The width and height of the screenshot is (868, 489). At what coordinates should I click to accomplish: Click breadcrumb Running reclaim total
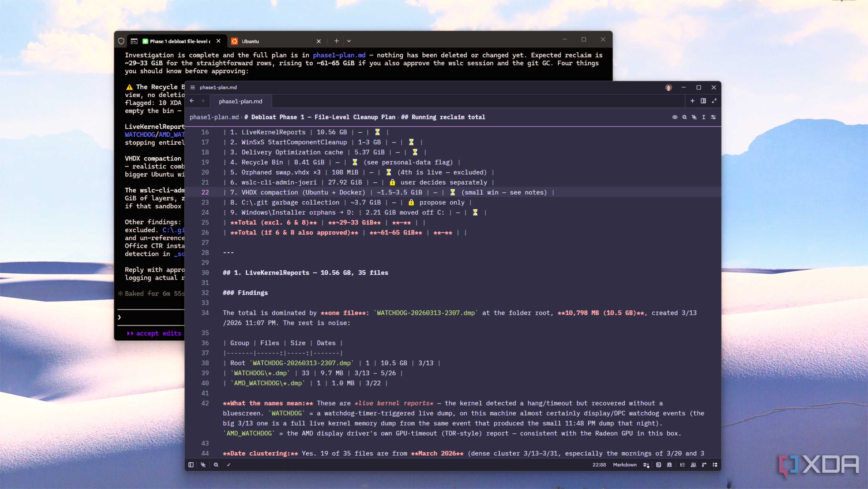pos(443,117)
